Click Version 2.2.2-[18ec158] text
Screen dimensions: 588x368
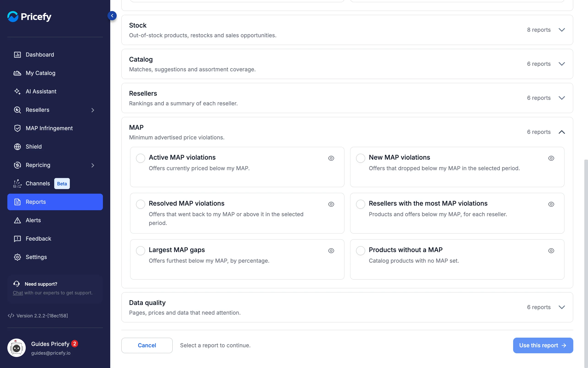42,316
